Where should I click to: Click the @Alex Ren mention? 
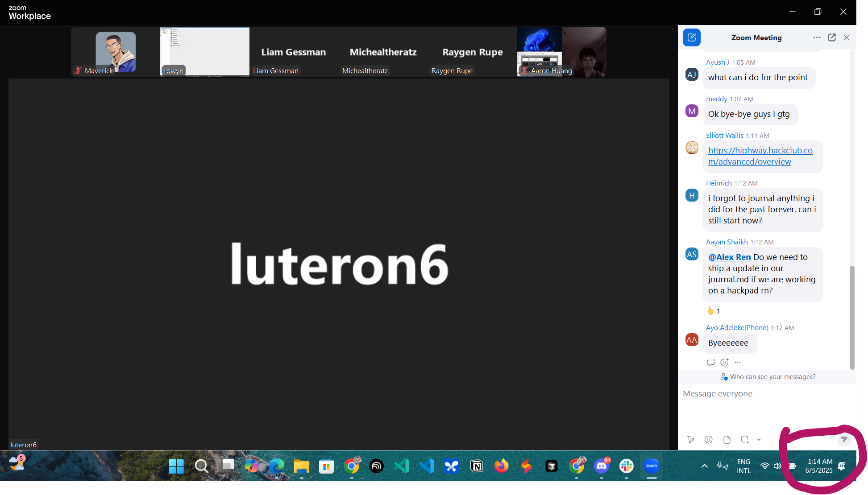(729, 257)
